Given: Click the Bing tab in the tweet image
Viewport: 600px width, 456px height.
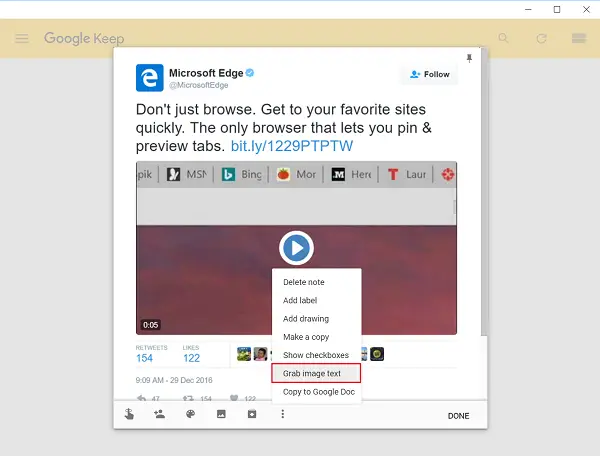Looking at the screenshot, I should [x=242, y=174].
